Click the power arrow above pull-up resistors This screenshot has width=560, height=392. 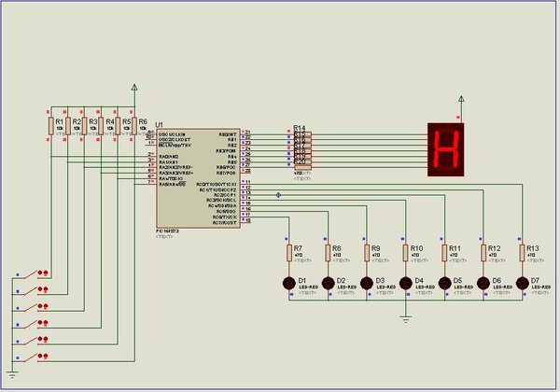pyautogui.click(x=134, y=88)
